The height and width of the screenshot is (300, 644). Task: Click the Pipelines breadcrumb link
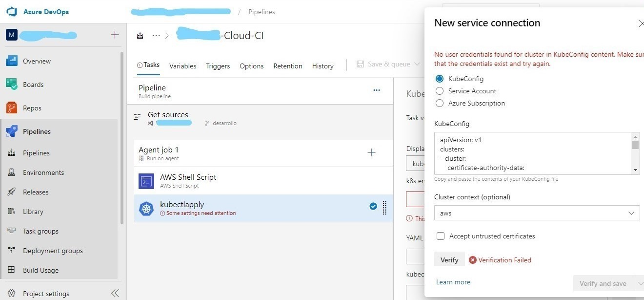262,12
